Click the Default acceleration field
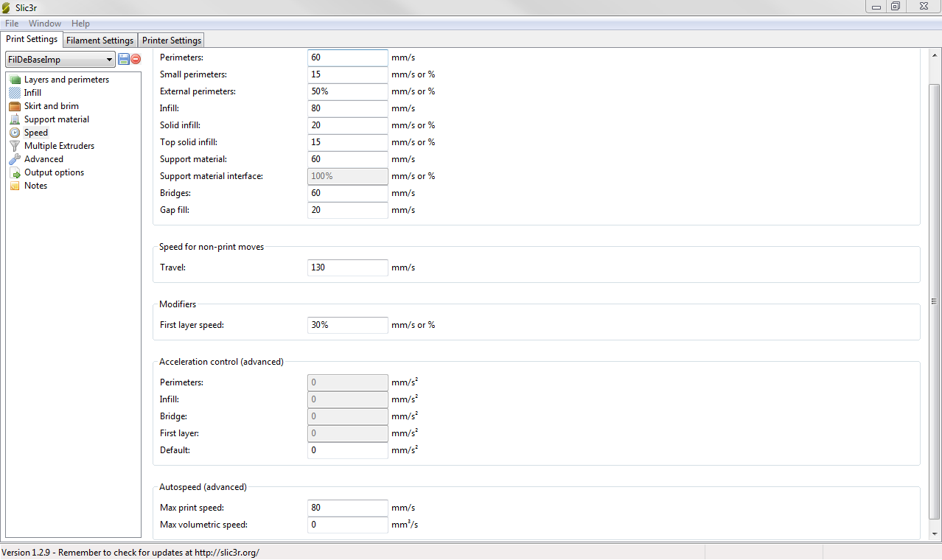The image size is (942, 560). [348, 450]
